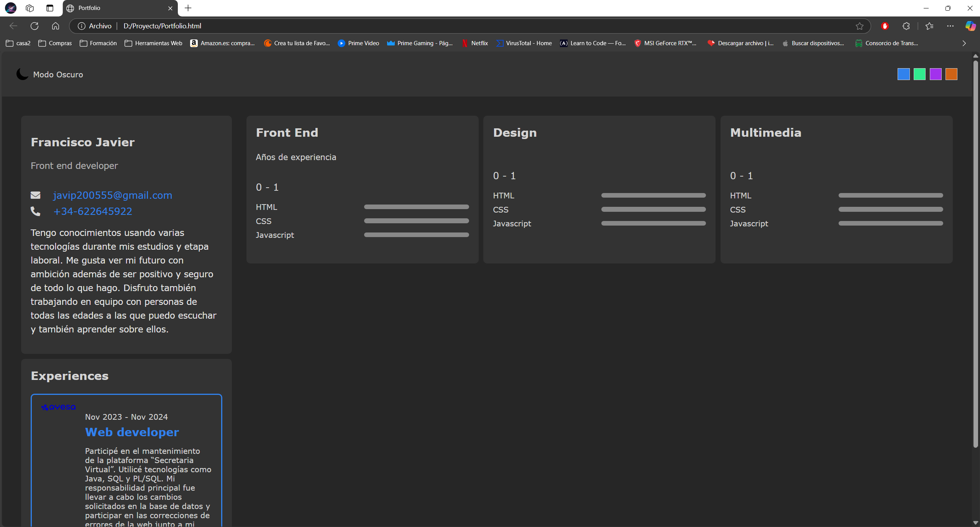Expand the bookmarks overflow chevron
This screenshot has width=980, height=527.
pyautogui.click(x=964, y=43)
